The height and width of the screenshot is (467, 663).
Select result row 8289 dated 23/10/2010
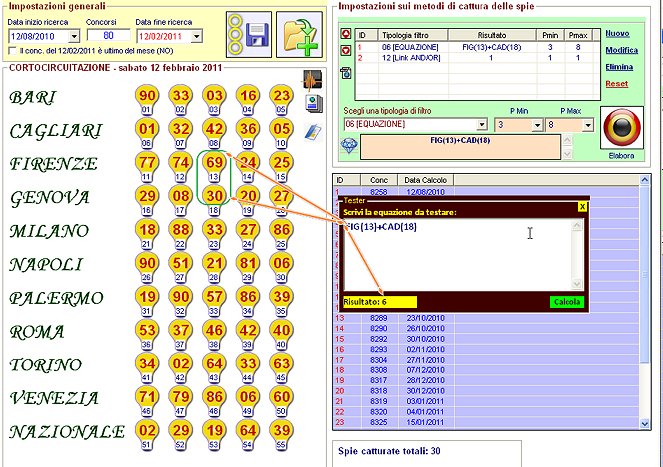pos(486,318)
